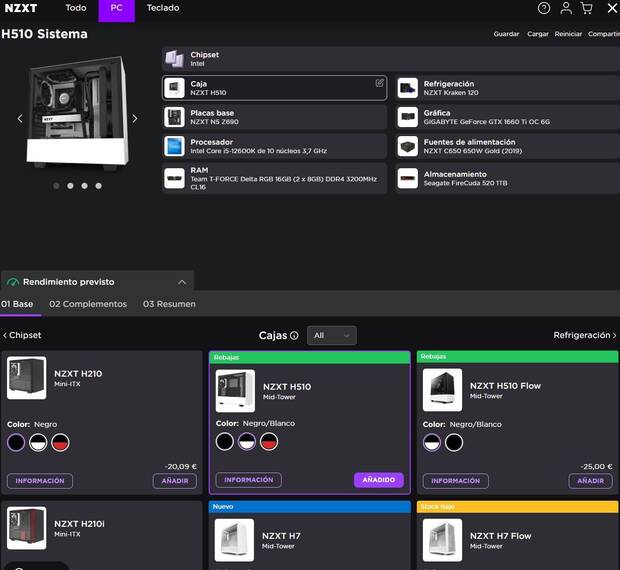Click Reiniciar to reset build

[x=568, y=34]
